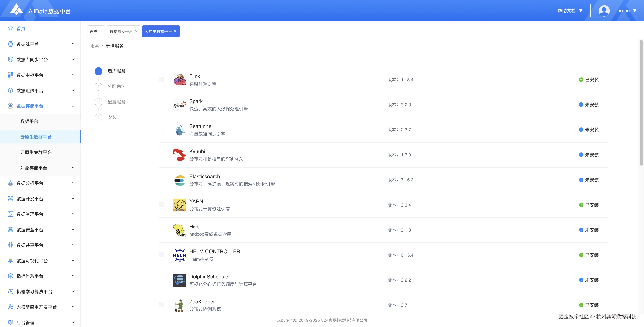Click the 服务 breadcrumb link
Viewport: 644px width, 327px height.
click(x=95, y=46)
